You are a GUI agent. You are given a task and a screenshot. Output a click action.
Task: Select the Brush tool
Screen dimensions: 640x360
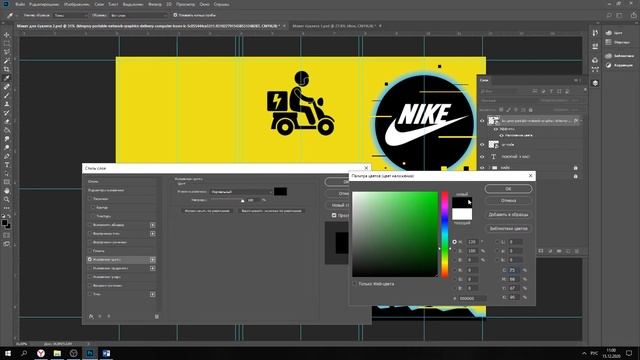[x=7, y=95]
